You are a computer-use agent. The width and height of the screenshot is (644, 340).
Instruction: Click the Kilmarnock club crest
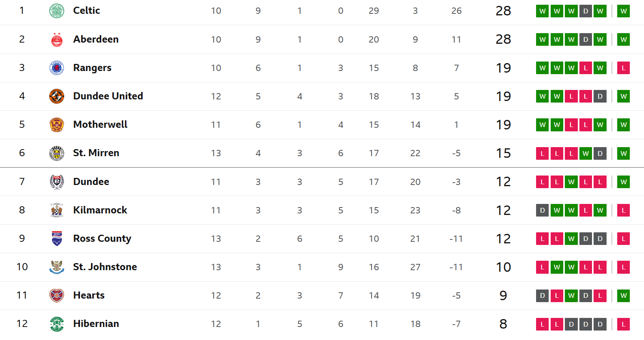[57, 210]
